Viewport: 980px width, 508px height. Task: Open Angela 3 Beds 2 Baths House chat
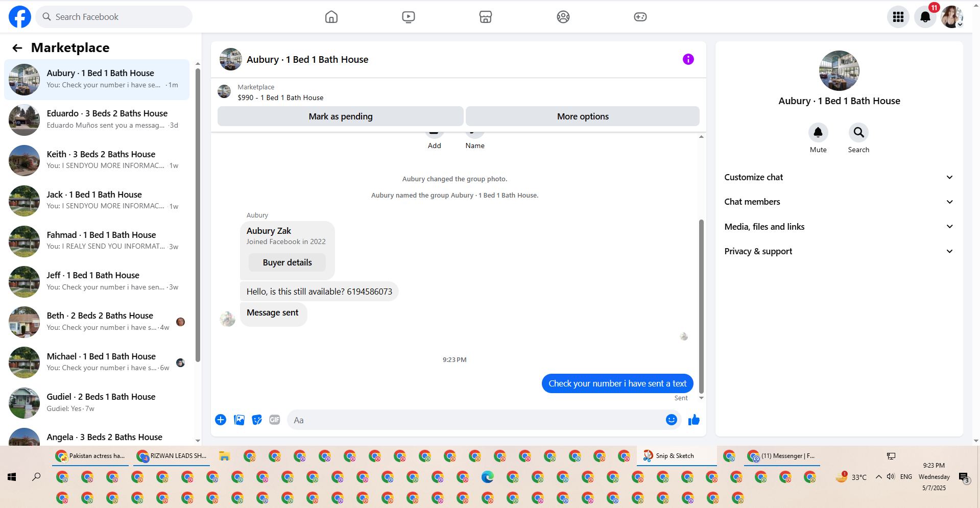tap(97, 436)
